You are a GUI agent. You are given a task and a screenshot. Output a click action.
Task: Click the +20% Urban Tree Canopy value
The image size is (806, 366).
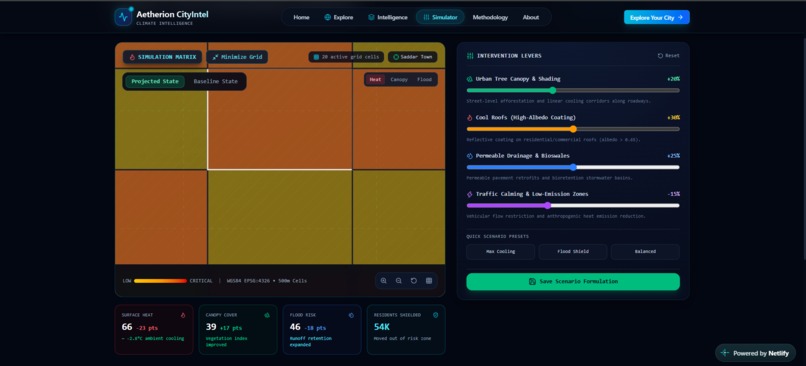(673, 79)
